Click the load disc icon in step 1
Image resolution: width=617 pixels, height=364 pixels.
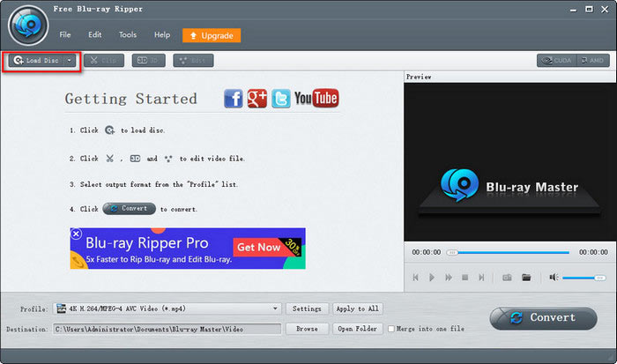pos(110,130)
